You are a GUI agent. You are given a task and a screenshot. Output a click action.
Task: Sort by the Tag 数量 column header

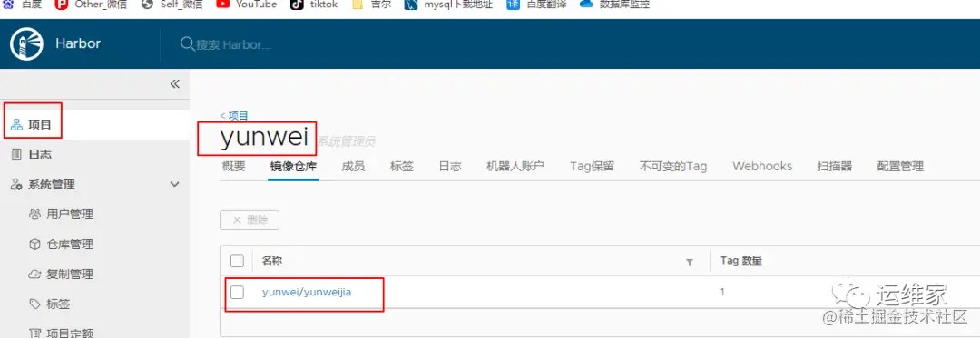(x=741, y=261)
